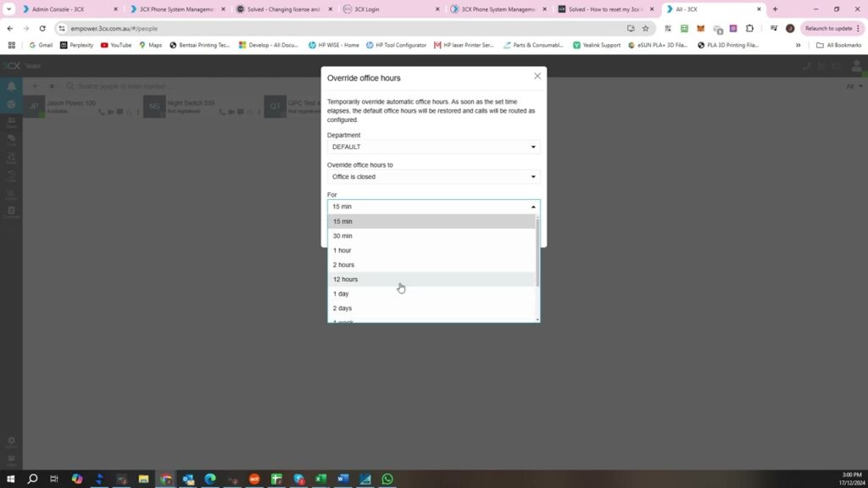
Task: Open Microsoft Edge from the taskbar
Action: point(210,479)
